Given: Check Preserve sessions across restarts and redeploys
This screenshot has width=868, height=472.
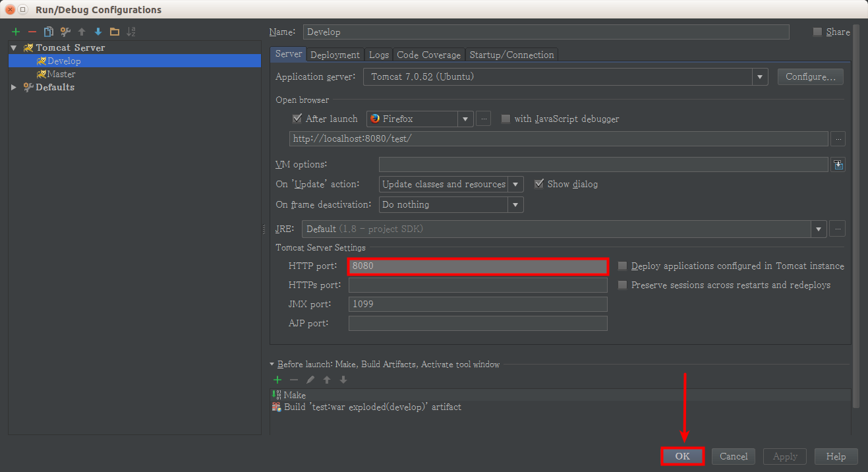Looking at the screenshot, I should [x=622, y=285].
